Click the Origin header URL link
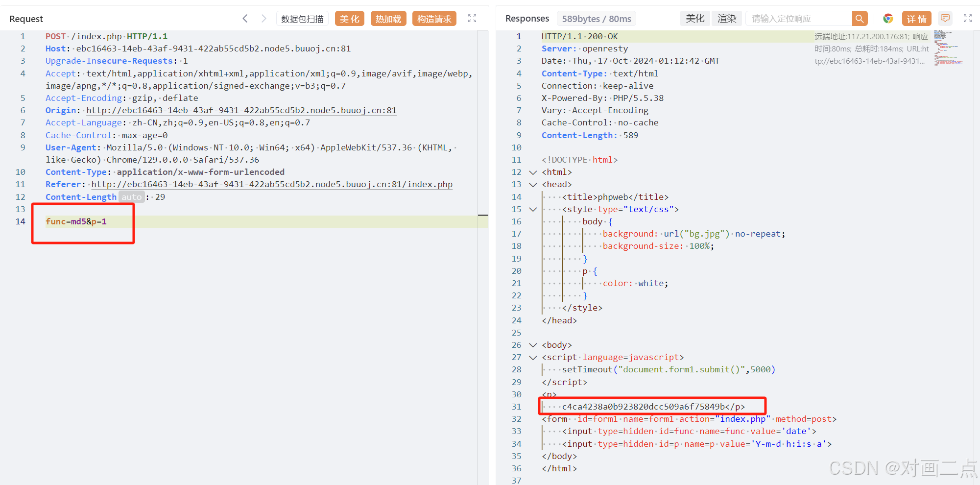Screen dimensions: 980x485 point(241,110)
